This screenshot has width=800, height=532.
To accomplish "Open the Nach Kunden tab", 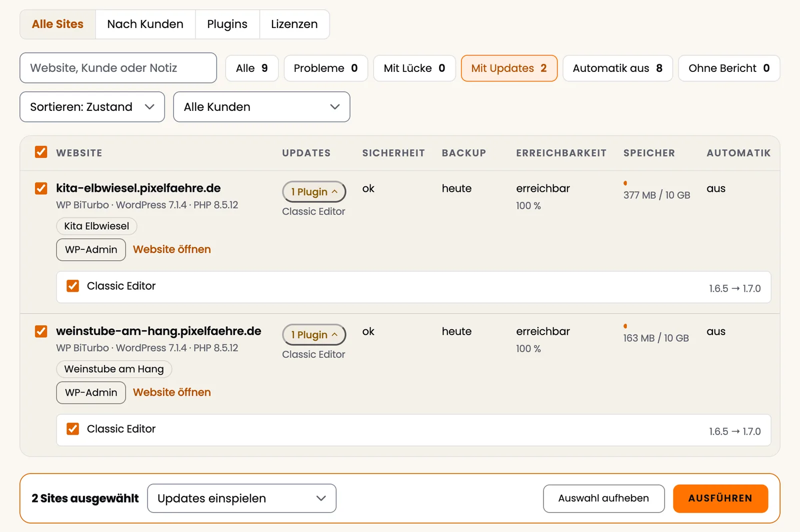I will pos(145,24).
